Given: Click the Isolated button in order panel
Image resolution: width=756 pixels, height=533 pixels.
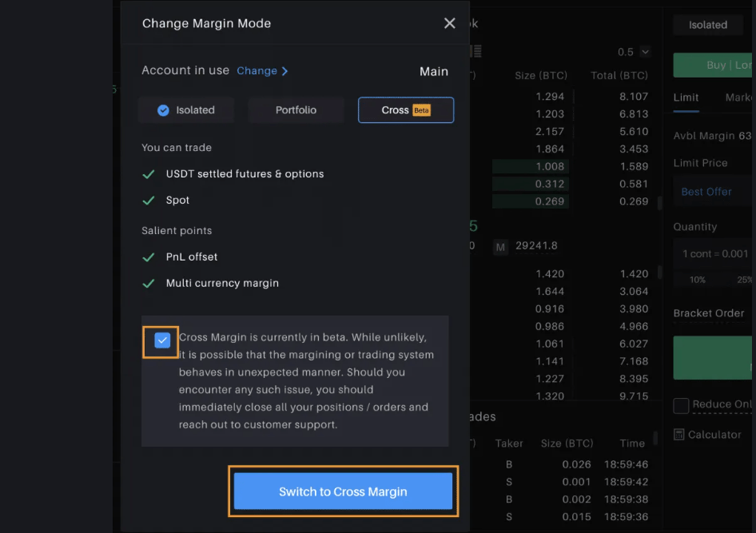Looking at the screenshot, I should (x=707, y=25).
